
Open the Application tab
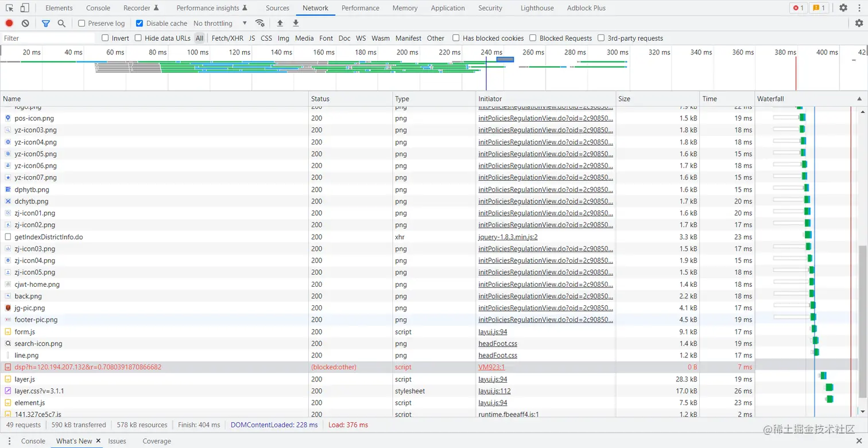coord(448,8)
